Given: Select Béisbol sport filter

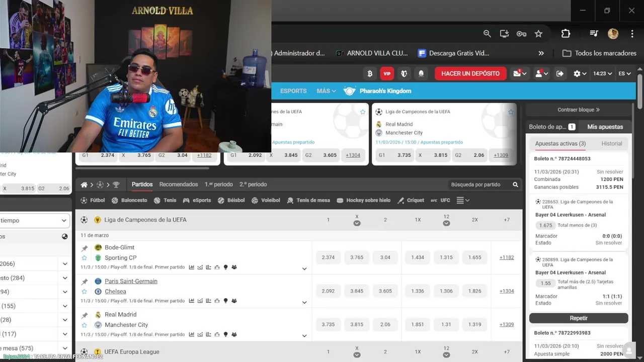Looking at the screenshot, I should (231, 200).
